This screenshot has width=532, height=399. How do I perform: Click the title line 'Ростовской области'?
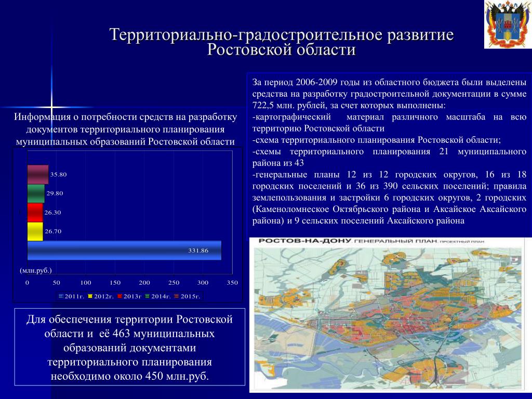(281, 49)
